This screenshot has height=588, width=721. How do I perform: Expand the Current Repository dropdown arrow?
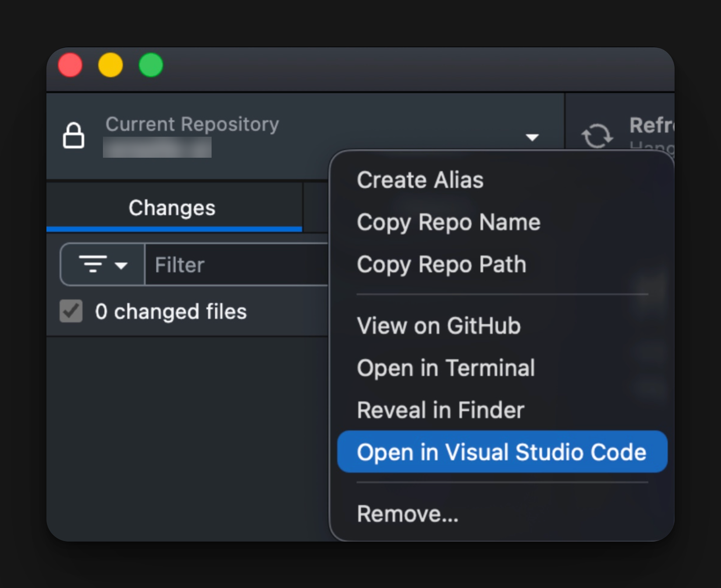point(532,138)
